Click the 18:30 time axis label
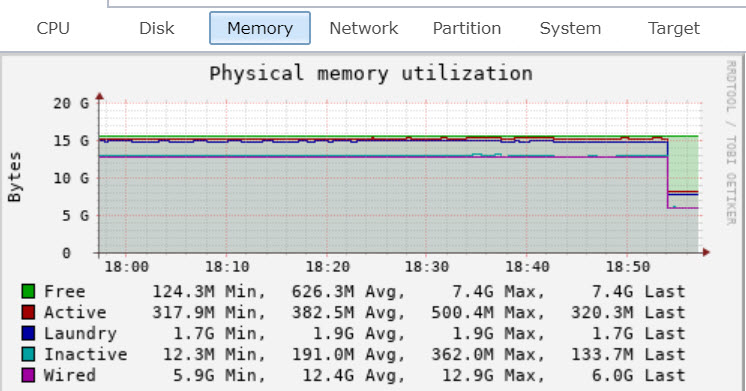 point(427,266)
